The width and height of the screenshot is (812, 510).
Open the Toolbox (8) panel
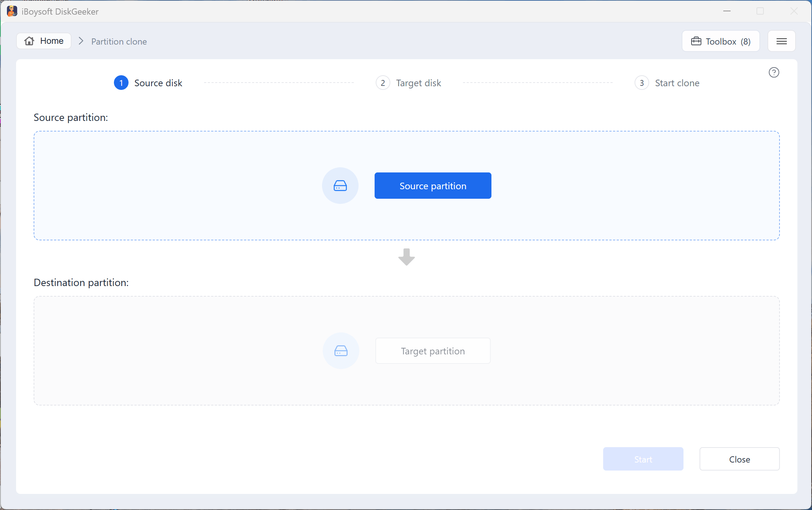click(x=721, y=41)
